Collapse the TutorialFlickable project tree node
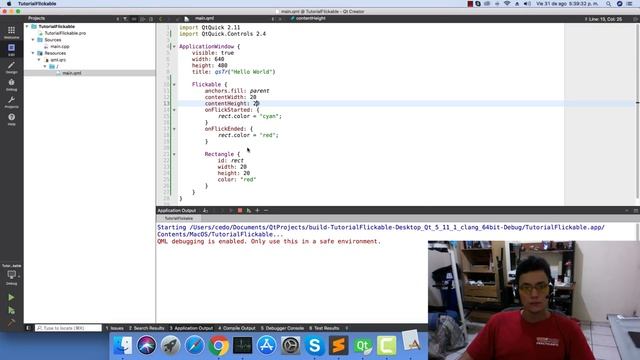640x360 pixels. [27, 27]
